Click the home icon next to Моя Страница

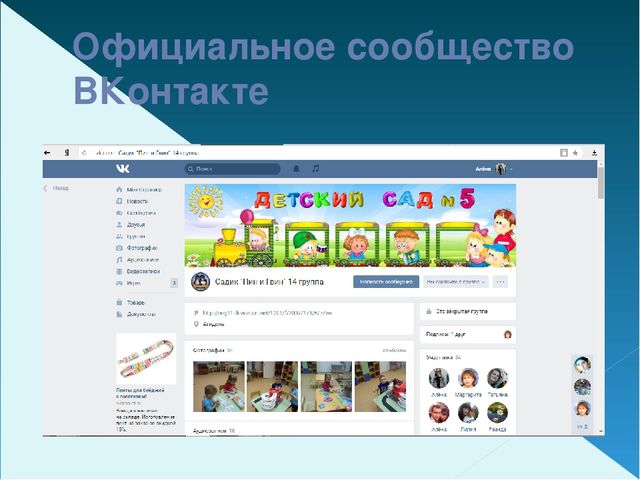[x=119, y=189]
